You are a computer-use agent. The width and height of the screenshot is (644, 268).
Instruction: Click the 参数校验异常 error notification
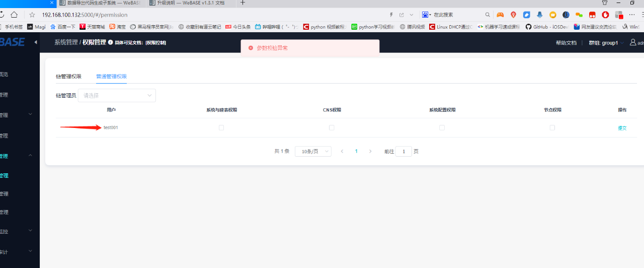point(310,48)
